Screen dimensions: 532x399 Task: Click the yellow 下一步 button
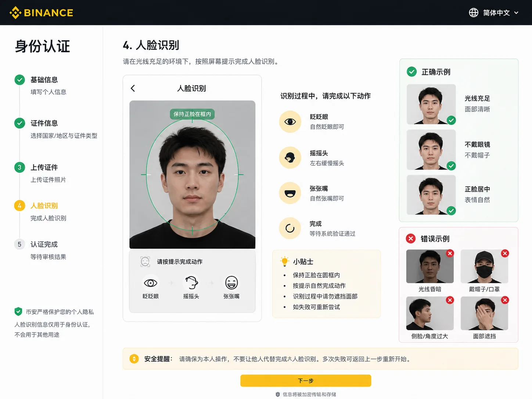[306, 381]
